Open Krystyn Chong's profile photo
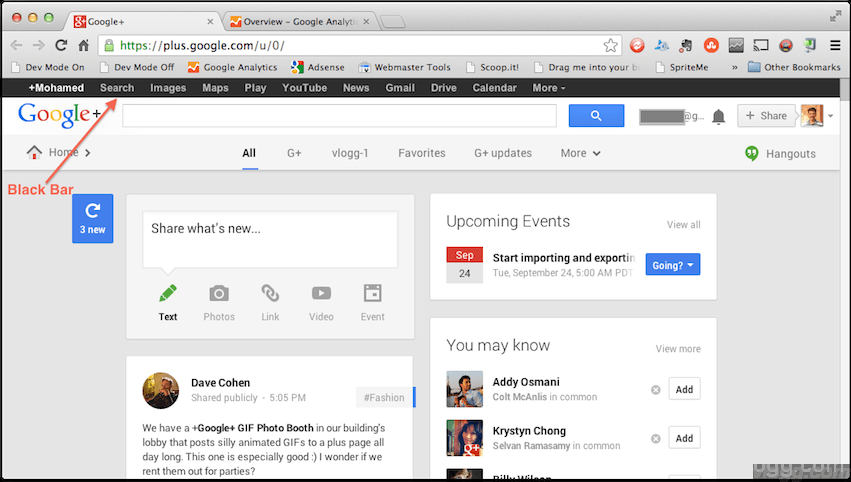 click(465, 437)
